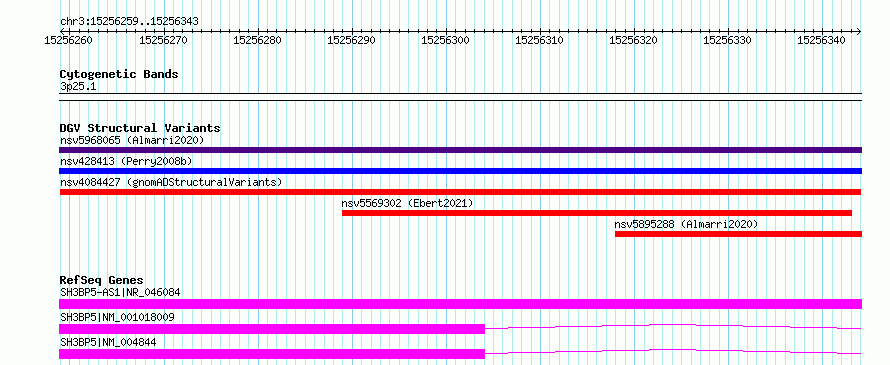The image size is (890, 365).
Task: Click the black cytogenetic band 3p25.1 line
Action: pos(460,97)
